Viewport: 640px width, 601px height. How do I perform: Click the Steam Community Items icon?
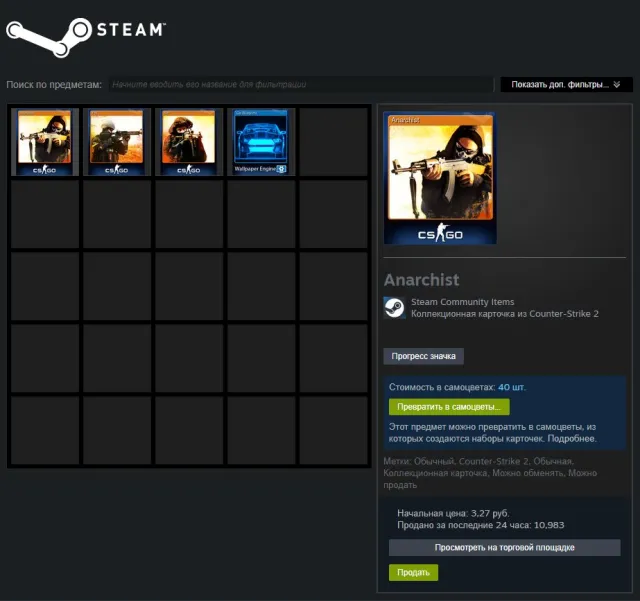pos(394,307)
